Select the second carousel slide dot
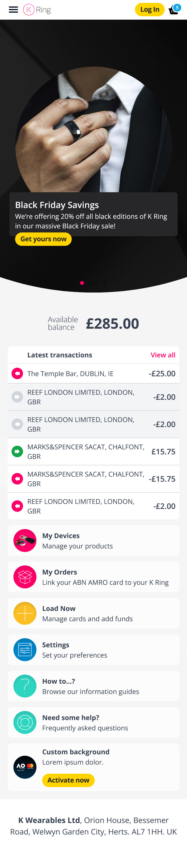Image resolution: width=187 pixels, height=868 pixels. [x=90, y=283]
